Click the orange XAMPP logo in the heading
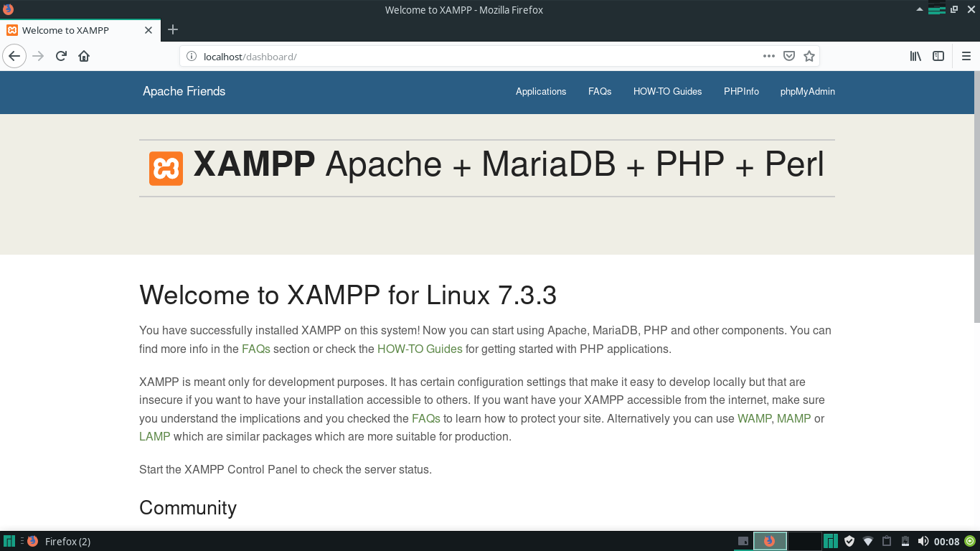The image size is (980, 551). pos(166,169)
